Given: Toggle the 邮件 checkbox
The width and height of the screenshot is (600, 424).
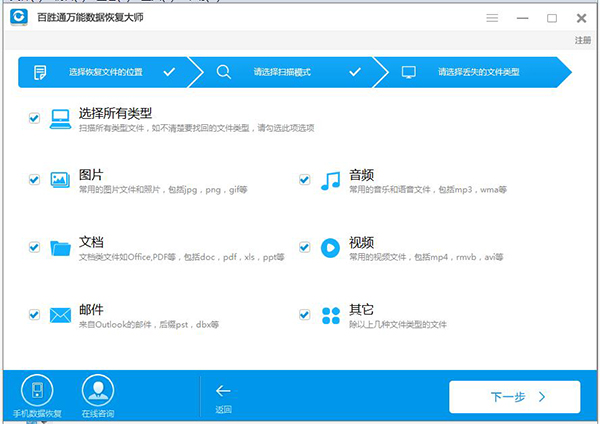Looking at the screenshot, I should point(34,315).
